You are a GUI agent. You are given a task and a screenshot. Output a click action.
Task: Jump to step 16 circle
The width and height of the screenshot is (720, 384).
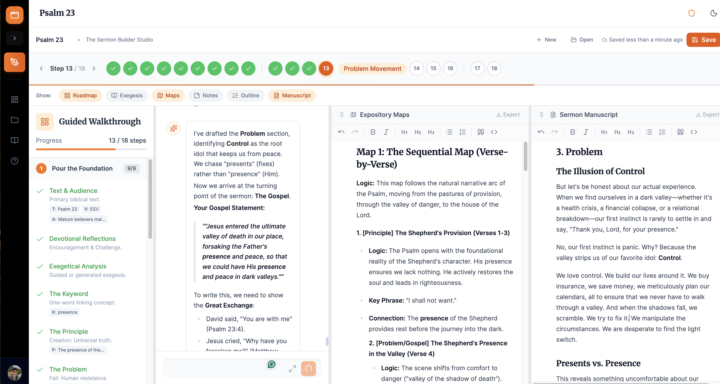click(450, 68)
